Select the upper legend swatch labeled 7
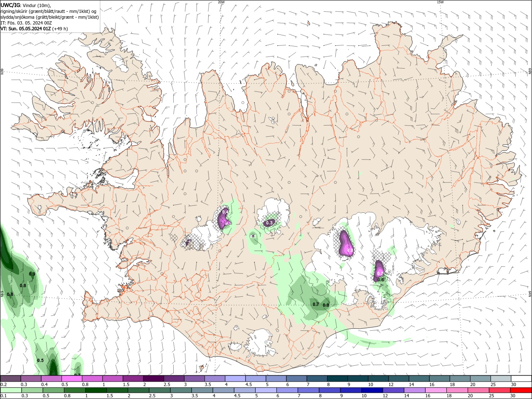The width and height of the screenshot is (532, 399). coord(317,379)
